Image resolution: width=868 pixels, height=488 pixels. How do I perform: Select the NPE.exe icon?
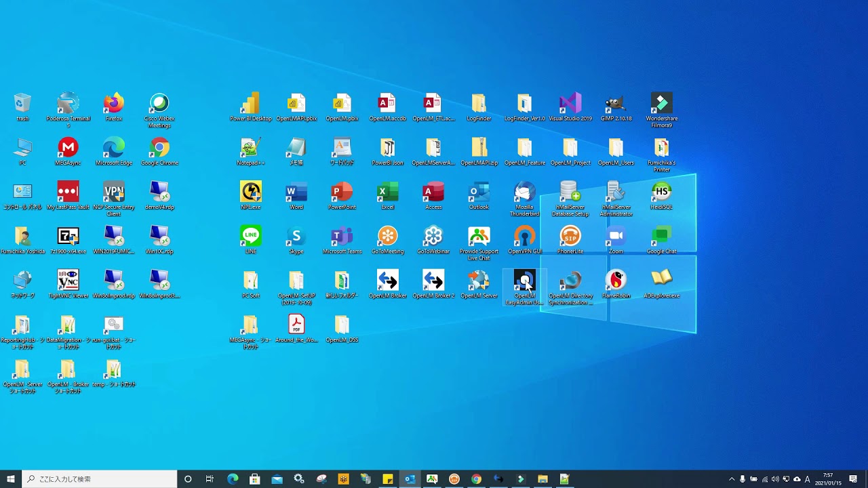point(251,196)
